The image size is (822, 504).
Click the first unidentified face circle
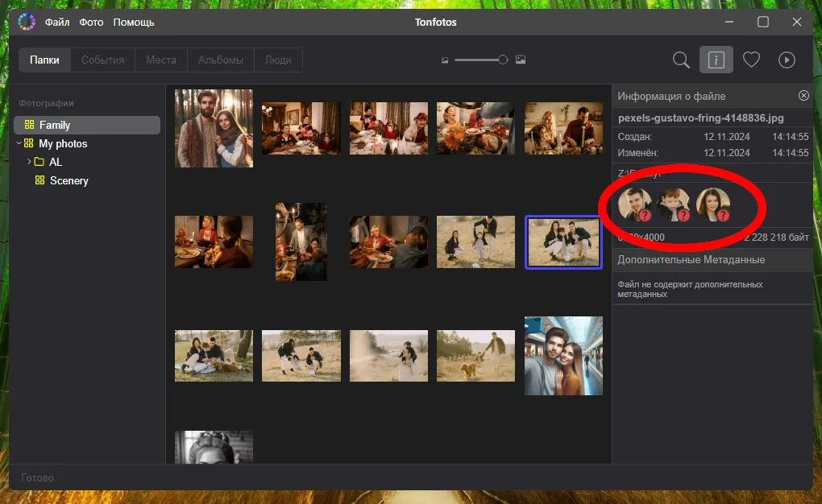click(634, 204)
